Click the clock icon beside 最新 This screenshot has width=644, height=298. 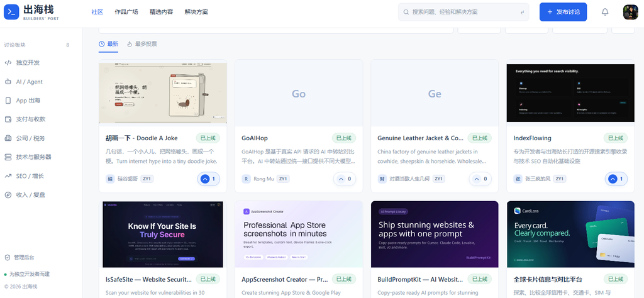(x=101, y=44)
